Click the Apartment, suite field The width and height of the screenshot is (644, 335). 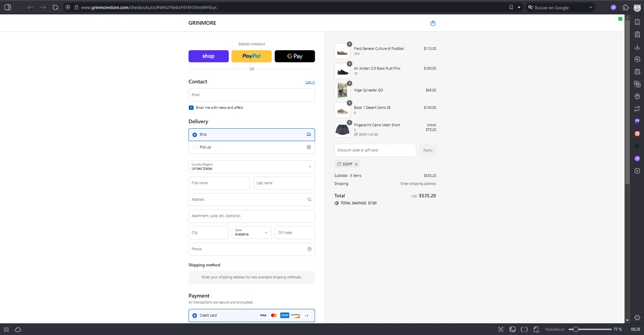point(252,216)
